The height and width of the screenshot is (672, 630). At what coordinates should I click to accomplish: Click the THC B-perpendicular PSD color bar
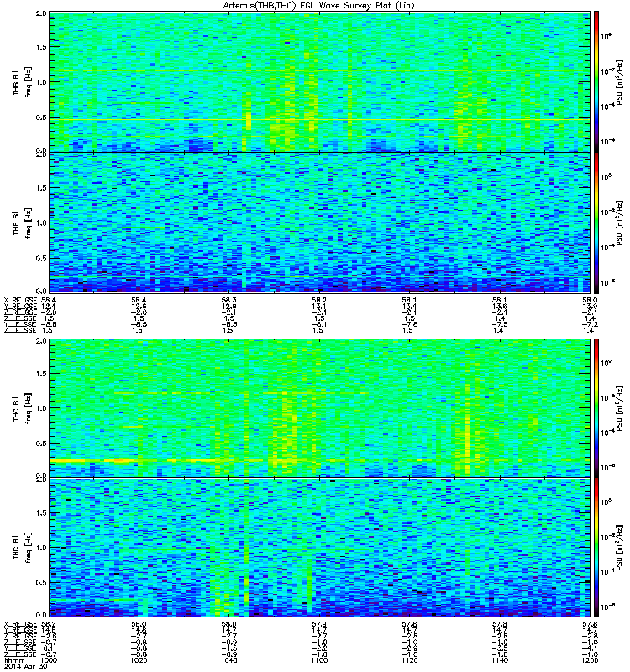[596, 408]
